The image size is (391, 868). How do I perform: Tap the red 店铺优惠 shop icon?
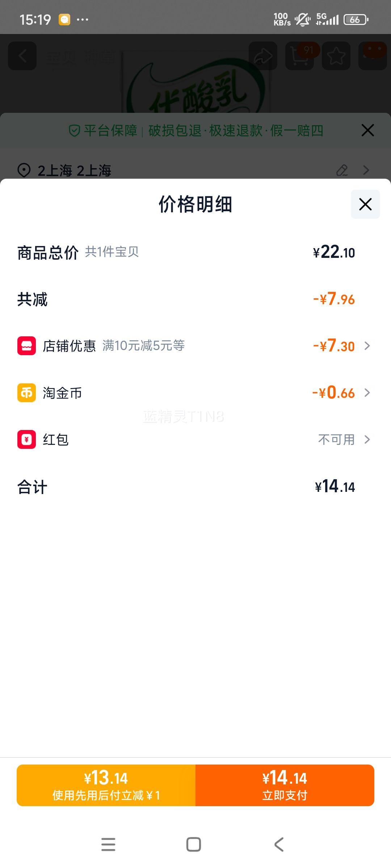click(26, 346)
